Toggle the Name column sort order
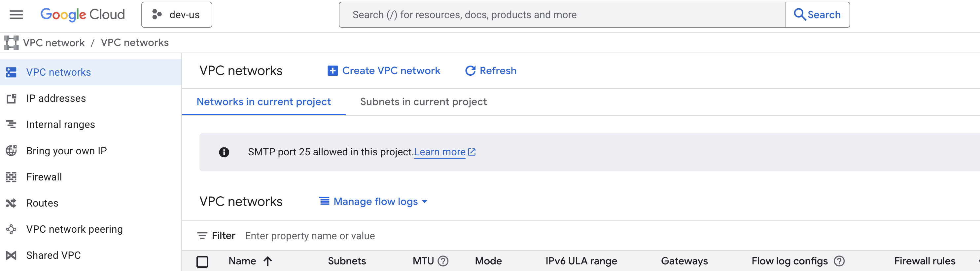This screenshot has height=271, width=980. pos(268,261)
